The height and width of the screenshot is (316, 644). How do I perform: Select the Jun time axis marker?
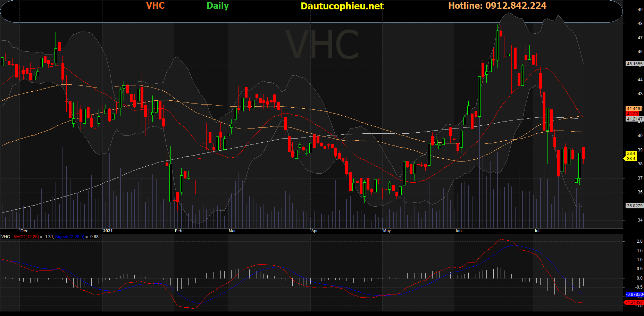(458, 231)
